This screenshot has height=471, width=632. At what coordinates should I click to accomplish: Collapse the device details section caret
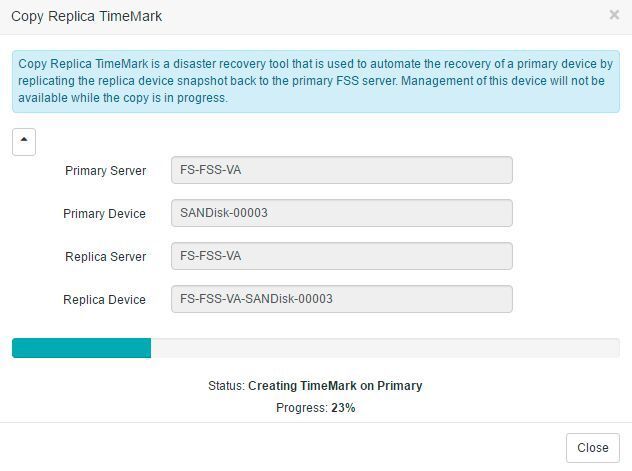[x=24, y=141]
